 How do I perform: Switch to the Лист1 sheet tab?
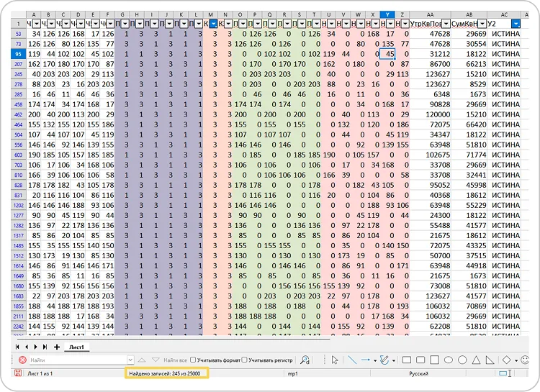tap(76, 347)
